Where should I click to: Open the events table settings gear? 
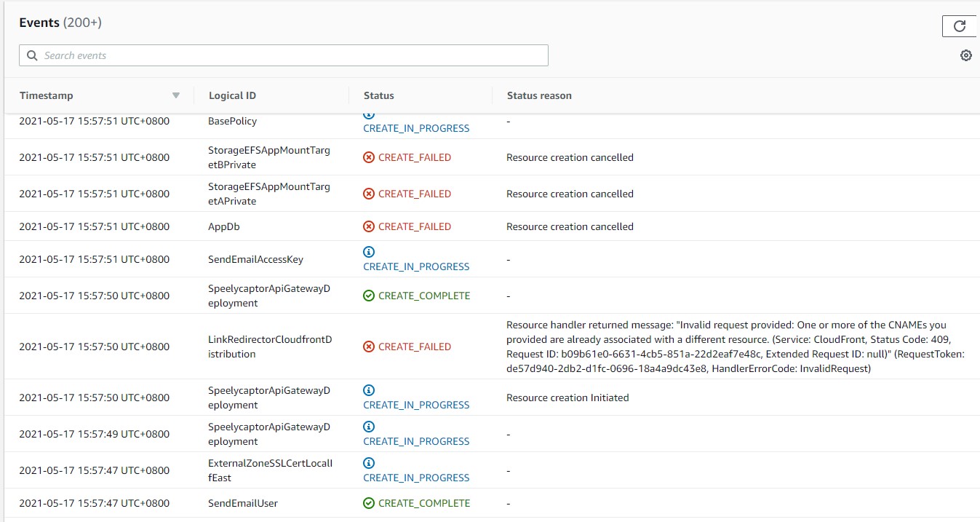pyautogui.click(x=966, y=55)
